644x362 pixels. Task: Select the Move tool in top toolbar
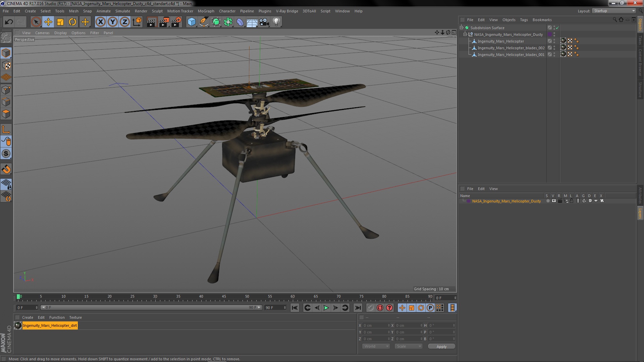click(48, 22)
